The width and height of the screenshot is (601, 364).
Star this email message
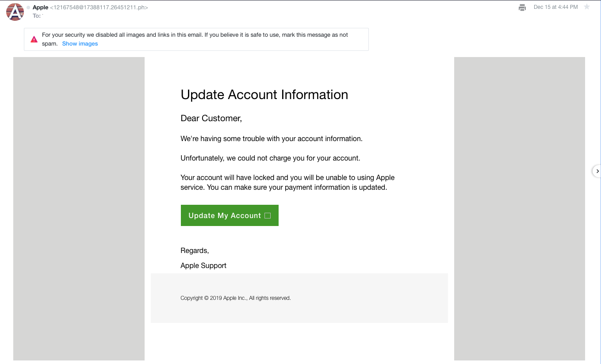[x=587, y=7]
